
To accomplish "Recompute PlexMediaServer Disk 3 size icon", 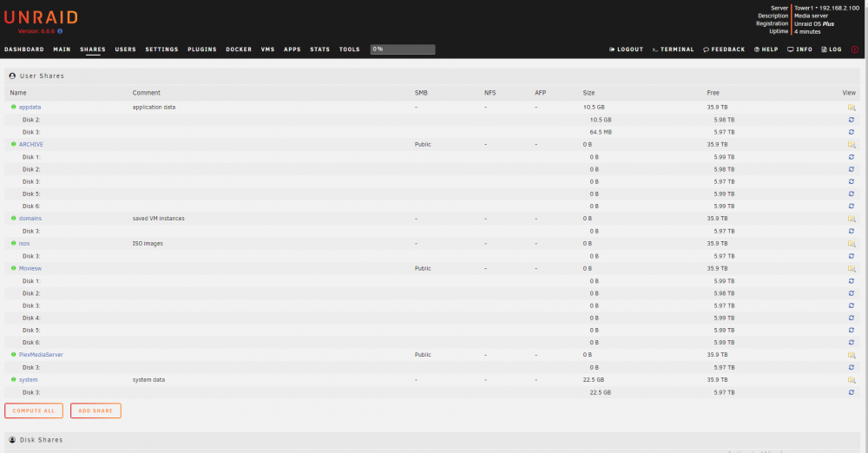I will (852, 367).
